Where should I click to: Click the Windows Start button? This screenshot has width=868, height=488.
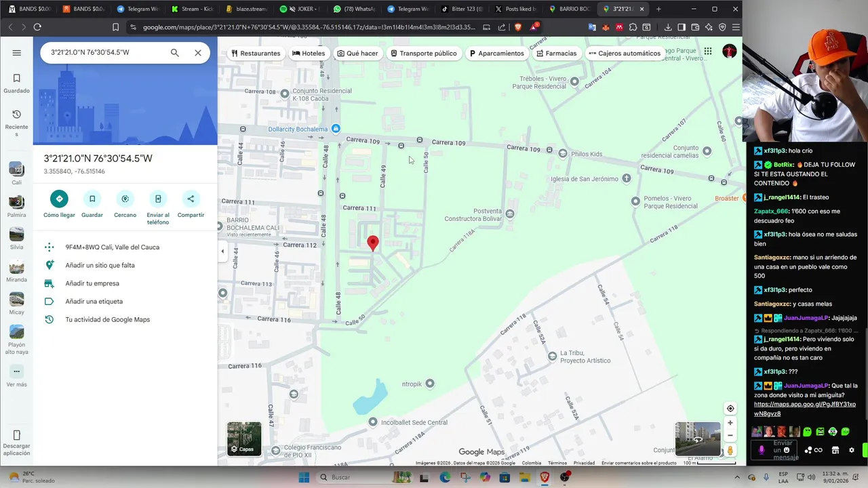pyautogui.click(x=304, y=477)
